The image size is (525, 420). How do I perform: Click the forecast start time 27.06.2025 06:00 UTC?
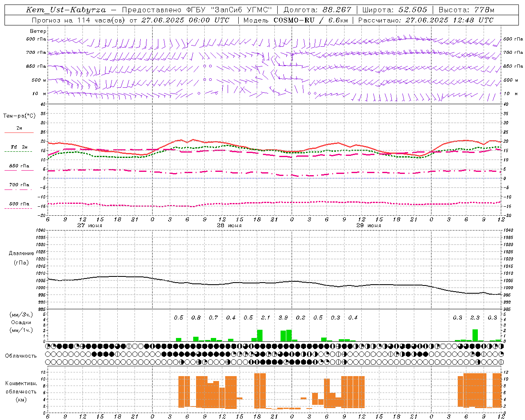[185, 20]
